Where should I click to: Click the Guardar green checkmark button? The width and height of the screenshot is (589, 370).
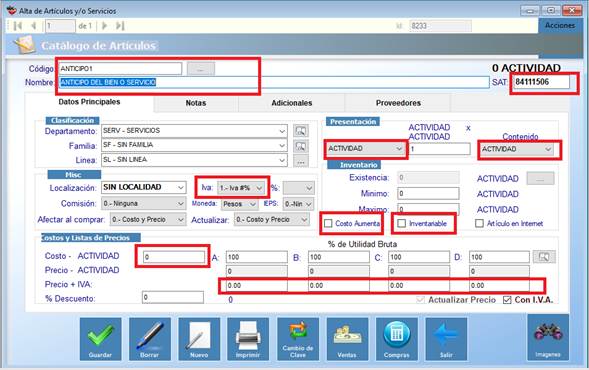click(100, 339)
